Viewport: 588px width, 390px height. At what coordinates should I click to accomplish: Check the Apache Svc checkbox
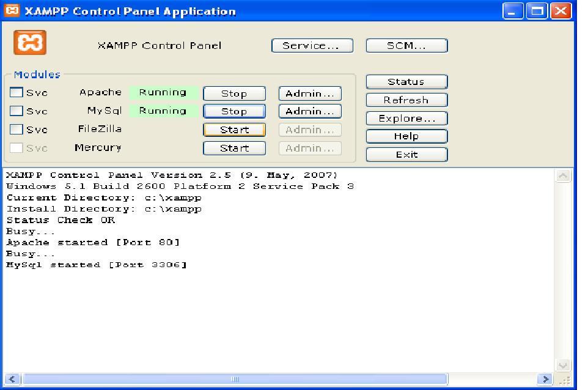pos(16,92)
